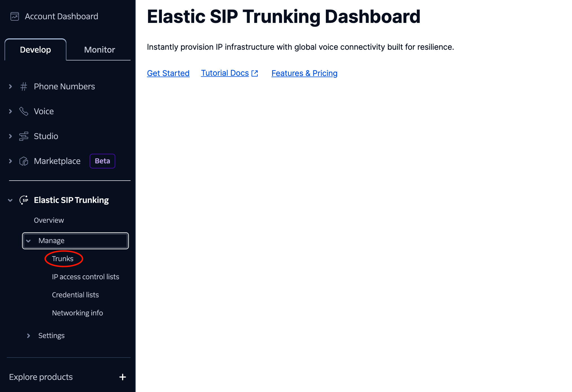The width and height of the screenshot is (572, 392).
Task: Click the Phone Numbers hash icon
Action: click(24, 86)
